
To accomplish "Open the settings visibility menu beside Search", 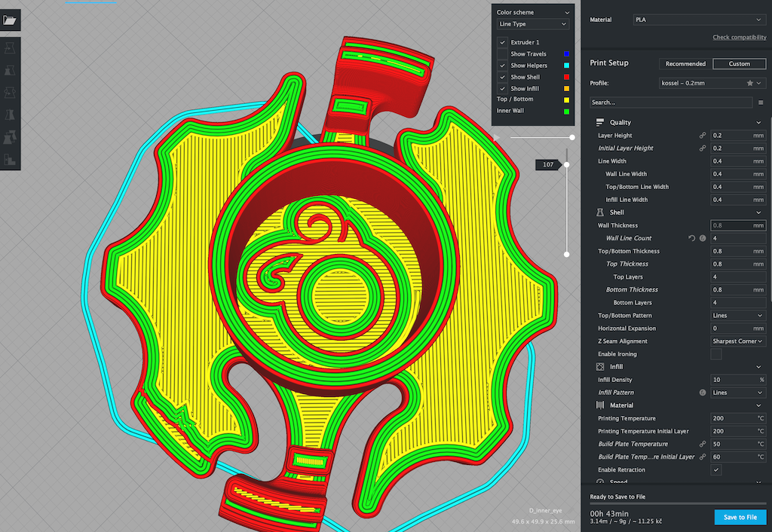I will pyautogui.click(x=760, y=102).
